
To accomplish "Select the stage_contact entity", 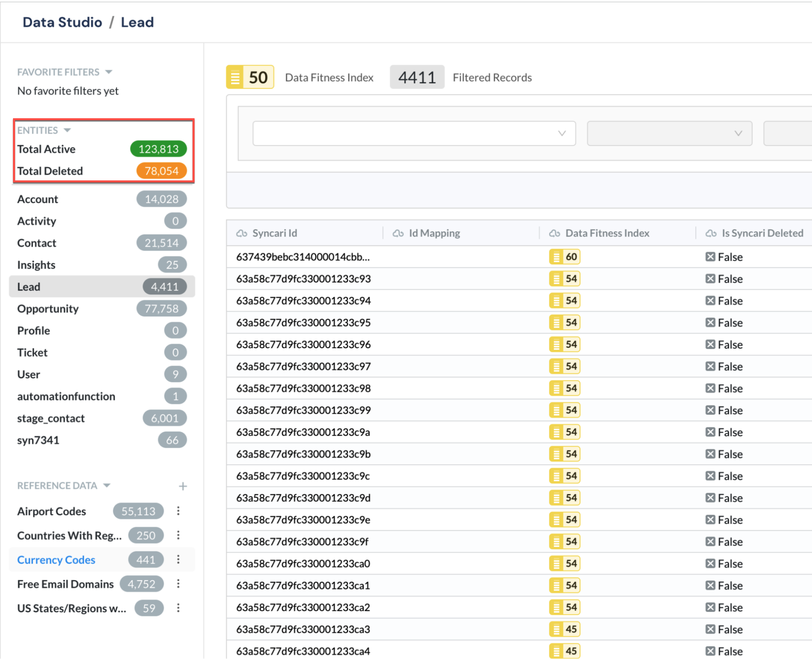I will pyautogui.click(x=102, y=418).
